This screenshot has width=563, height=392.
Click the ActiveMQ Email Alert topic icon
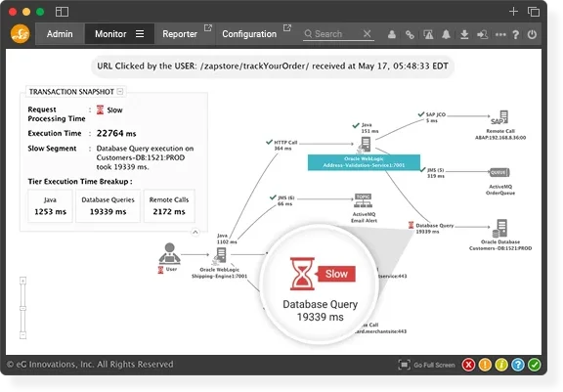tap(363, 200)
